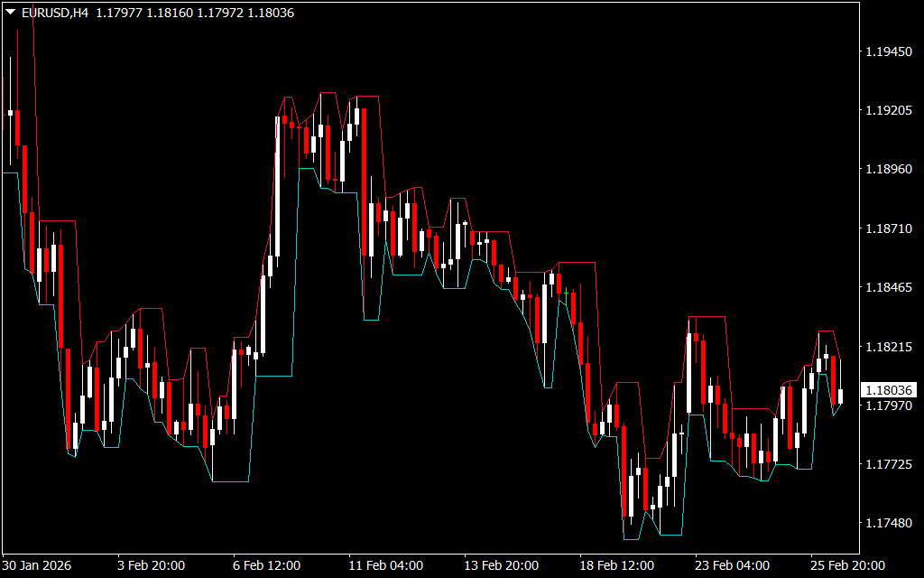Open the chart menu triangle beside EURUSD
The image size is (924, 578).
(10, 13)
